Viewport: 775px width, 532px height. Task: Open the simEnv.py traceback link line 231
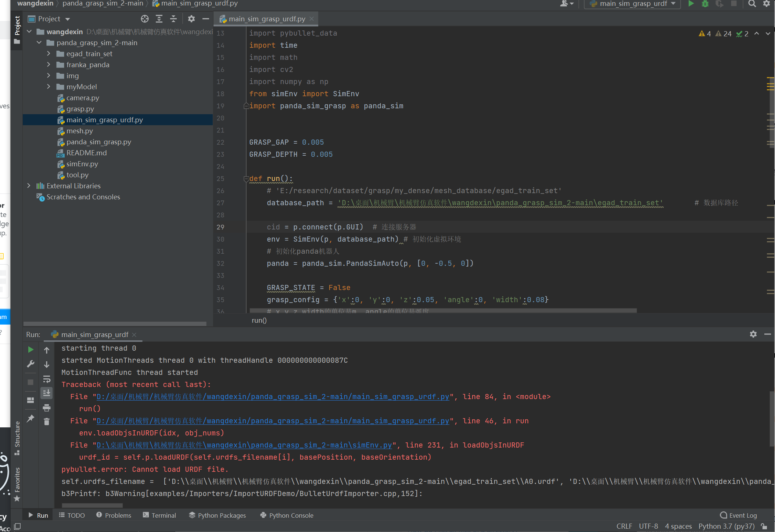pos(243,445)
